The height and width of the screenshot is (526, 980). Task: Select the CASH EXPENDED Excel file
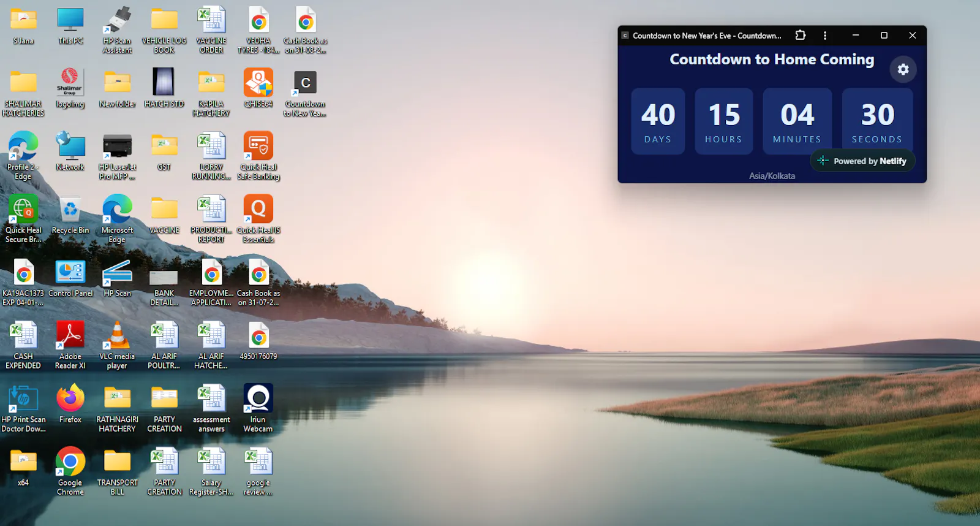(x=23, y=346)
